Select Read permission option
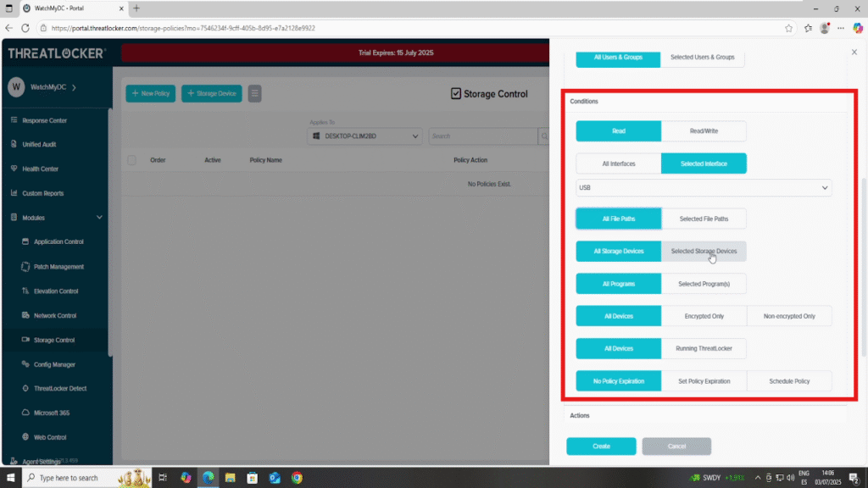 click(618, 131)
